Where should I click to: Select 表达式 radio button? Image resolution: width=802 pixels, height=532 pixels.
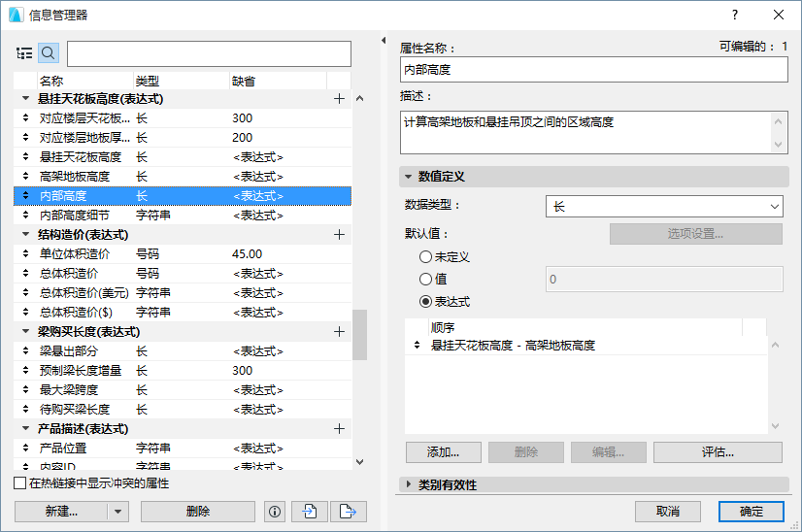point(425,302)
